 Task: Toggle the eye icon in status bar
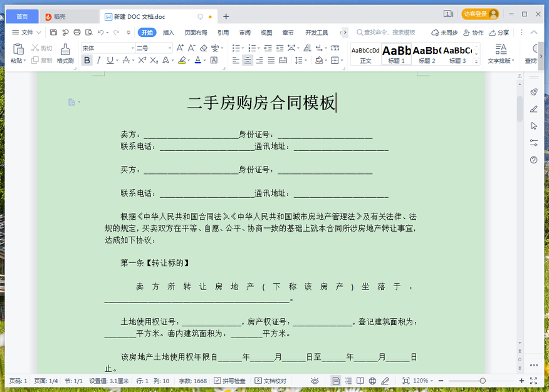(x=315, y=381)
